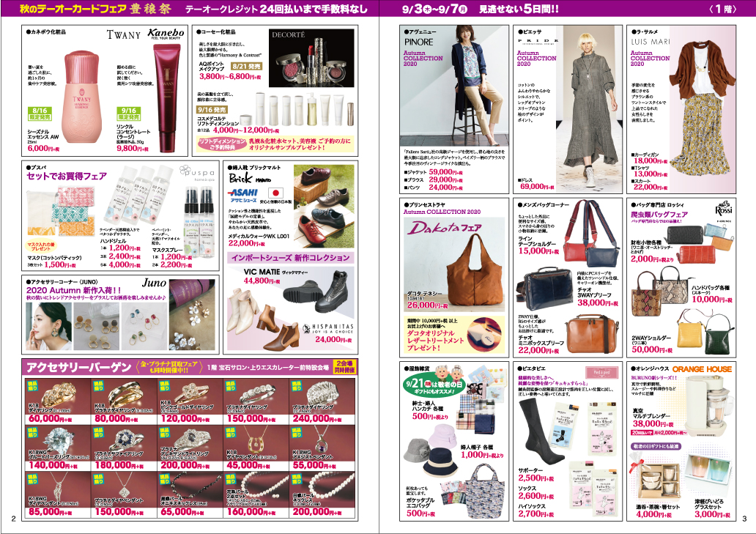Click the セットでお買得フェア heading
Screen dimensions: 756x534
(67, 177)
